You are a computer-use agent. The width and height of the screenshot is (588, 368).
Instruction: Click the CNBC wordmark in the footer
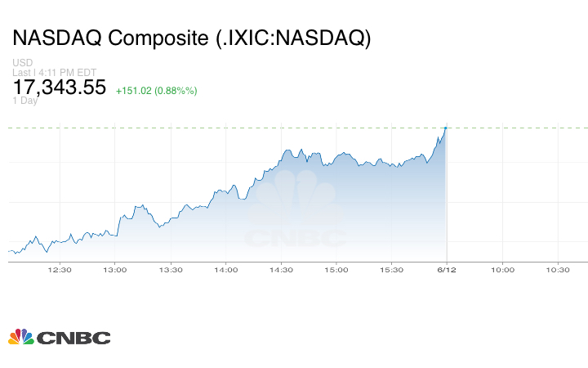(73, 338)
